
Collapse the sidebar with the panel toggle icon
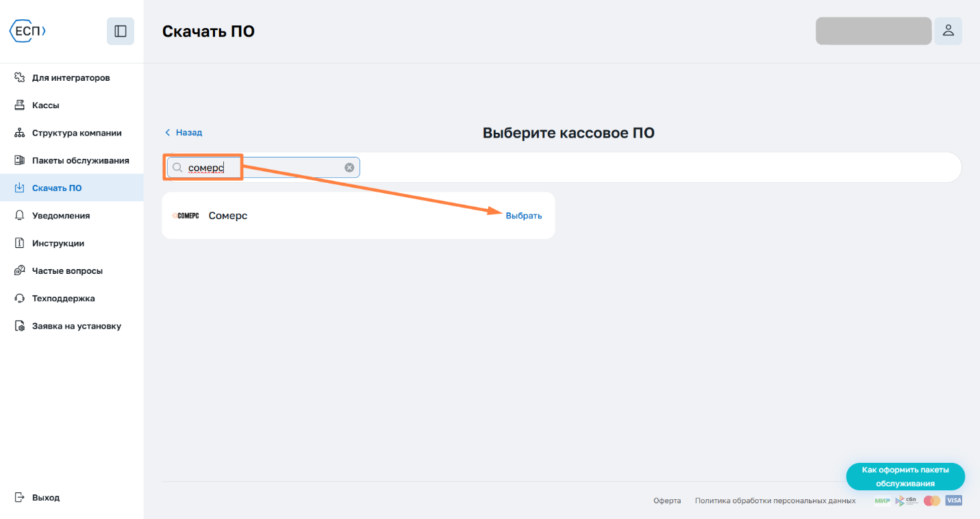[121, 31]
